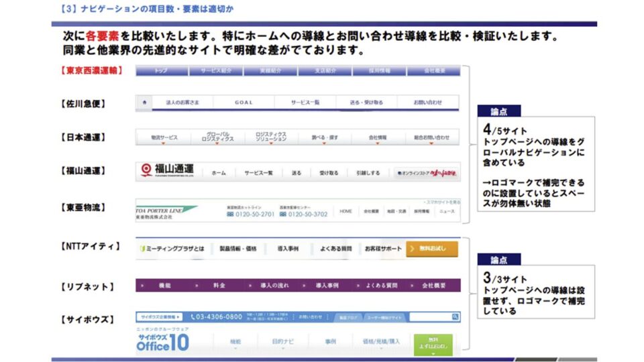Image resolution: width=644 pixels, height=362 pixels.
Task: Click 事例 in Cybozu Office nav
Action: (x=330, y=341)
